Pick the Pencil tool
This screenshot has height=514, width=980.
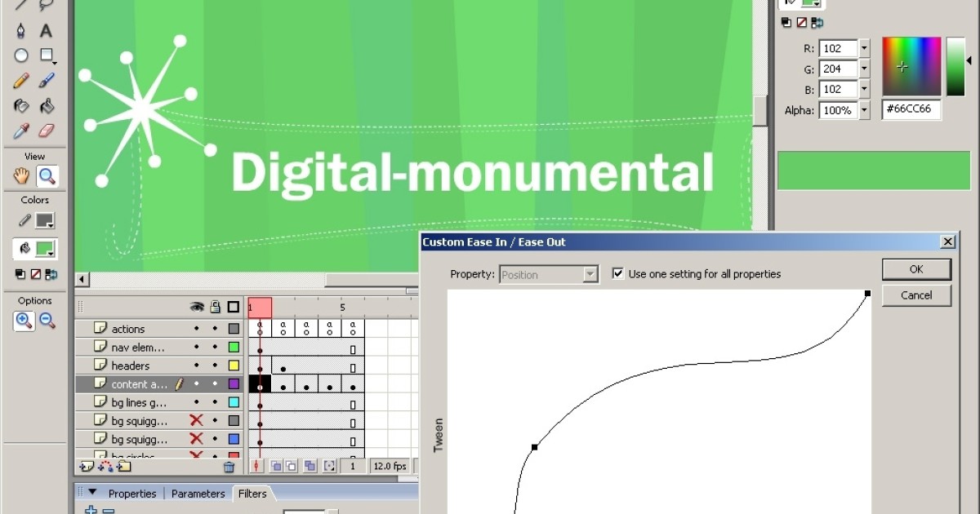(x=21, y=81)
